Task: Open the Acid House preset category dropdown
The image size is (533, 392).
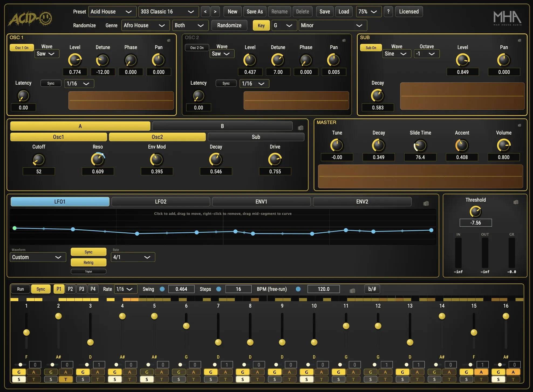Action: pyautogui.click(x=112, y=12)
